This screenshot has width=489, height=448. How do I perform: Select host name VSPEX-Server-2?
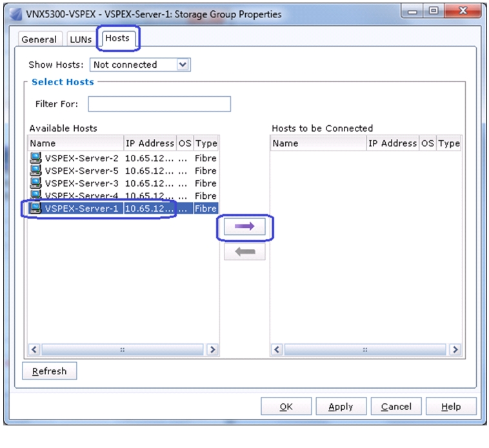pos(82,158)
